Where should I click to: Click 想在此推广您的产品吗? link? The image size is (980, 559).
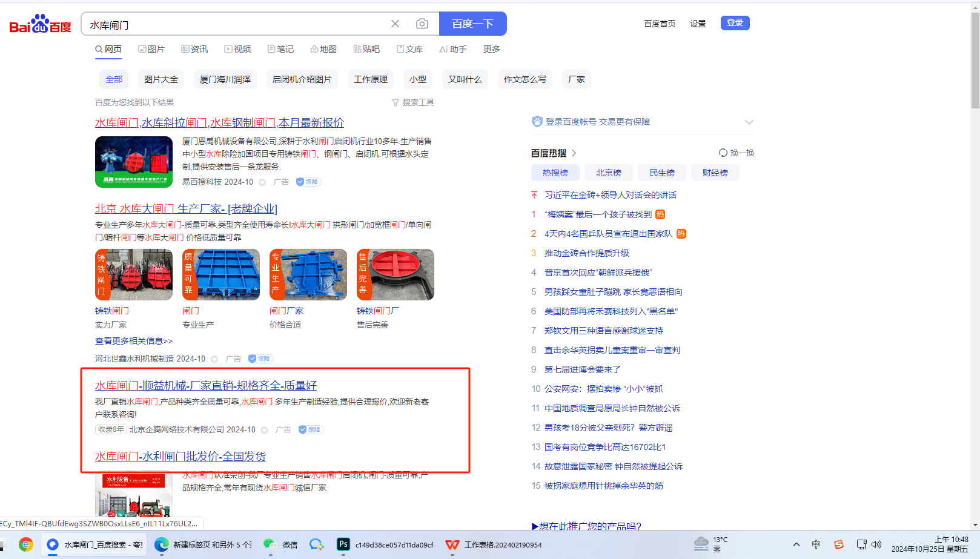[x=586, y=526]
